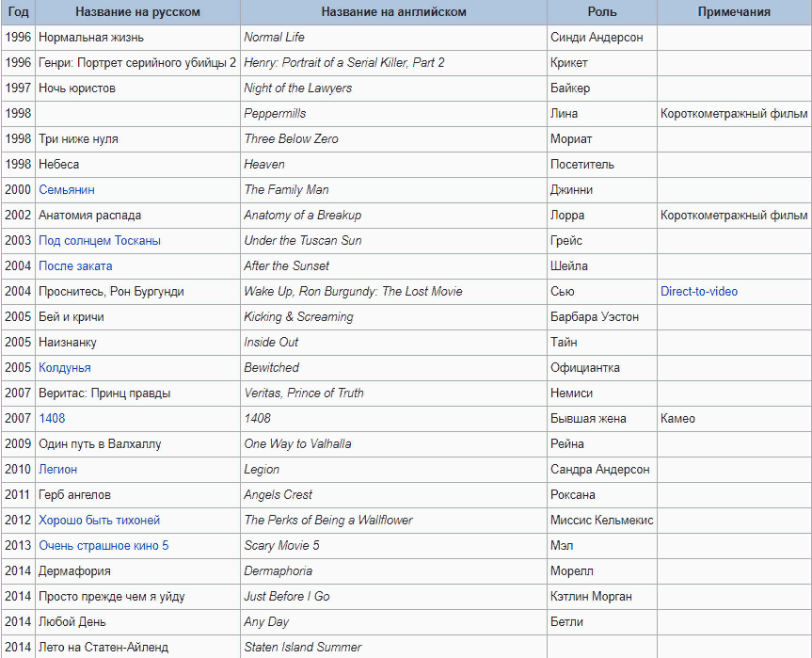Click the Синди Андерсон role cell
This screenshot has height=658, width=812.
(602, 38)
